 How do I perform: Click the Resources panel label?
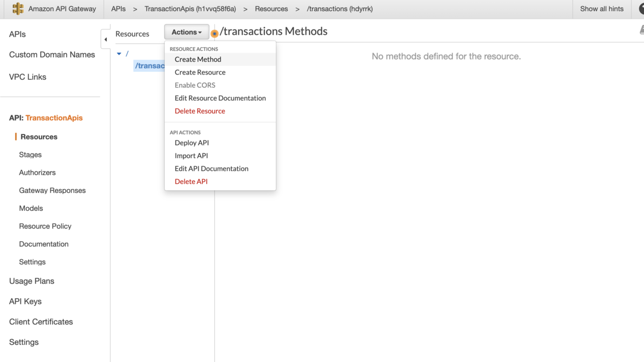coord(132,34)
